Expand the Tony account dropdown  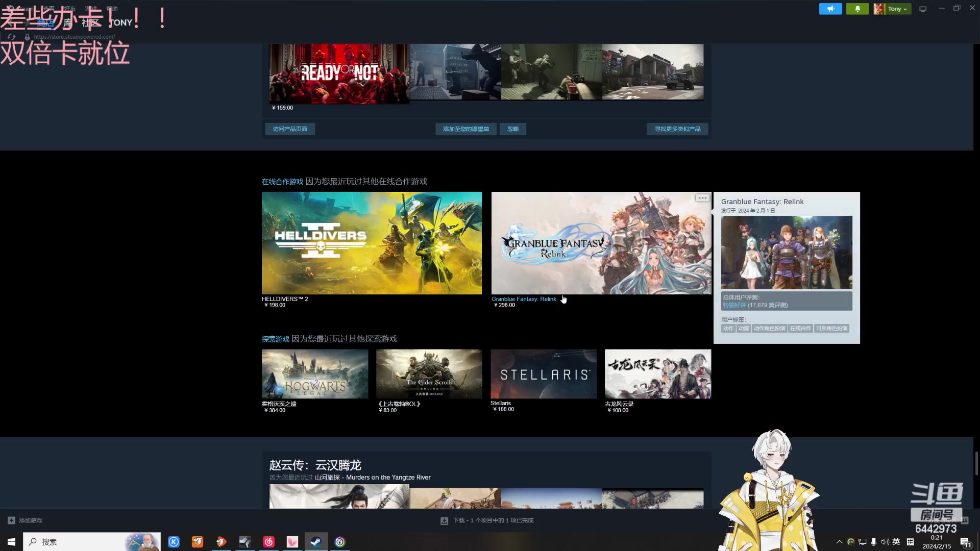tap(892, 9)
